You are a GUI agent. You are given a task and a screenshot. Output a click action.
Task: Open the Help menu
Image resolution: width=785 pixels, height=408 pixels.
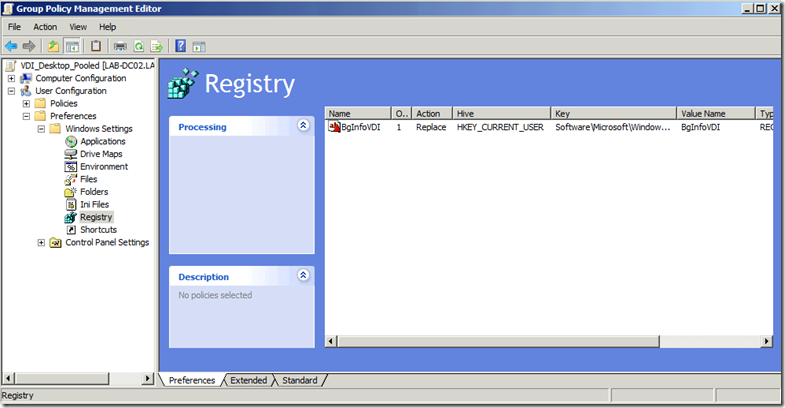click(x=107, y=27)
